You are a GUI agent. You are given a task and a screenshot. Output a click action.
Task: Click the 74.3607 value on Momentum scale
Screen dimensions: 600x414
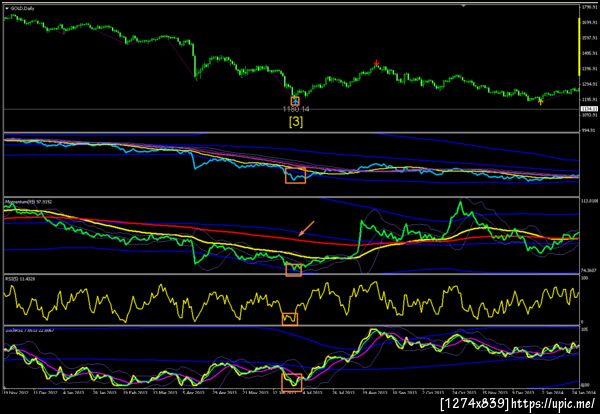click(589, 270)
